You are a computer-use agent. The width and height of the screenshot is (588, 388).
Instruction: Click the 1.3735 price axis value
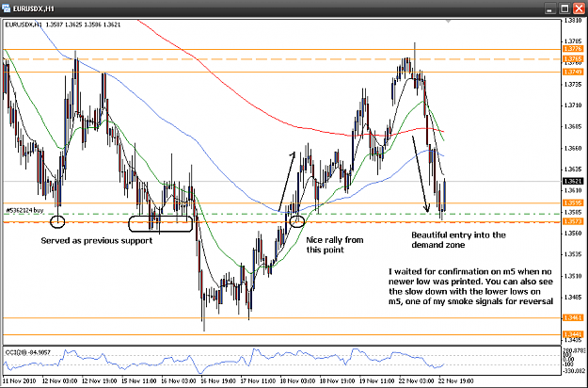coord(573,85)
